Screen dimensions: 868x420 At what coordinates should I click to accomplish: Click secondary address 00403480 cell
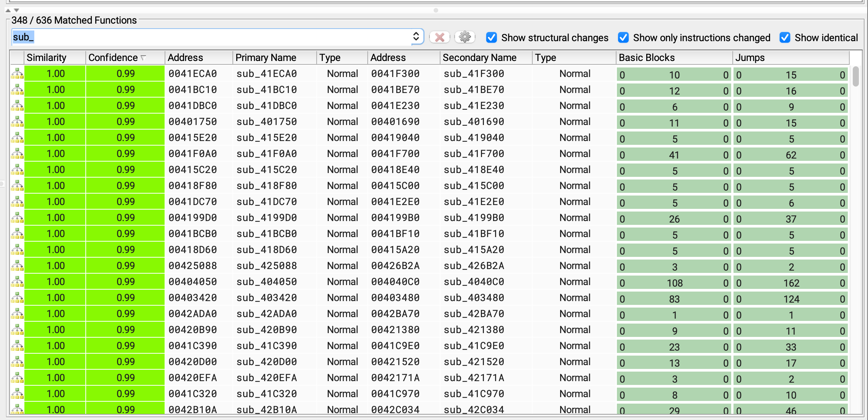point(404,298)
